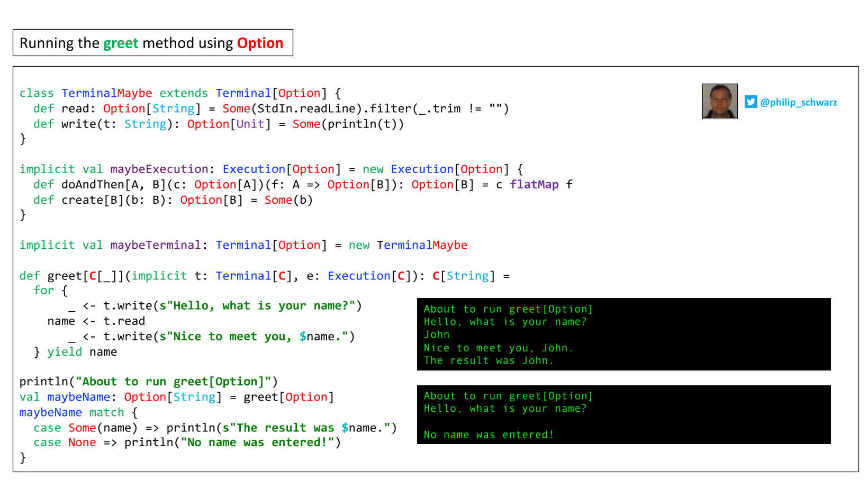This screenshot has height=488, width=868.
Task: Click the 'class TerminalMaybe extends Terminal[Option]' line
Action: [x=180, y=93]
